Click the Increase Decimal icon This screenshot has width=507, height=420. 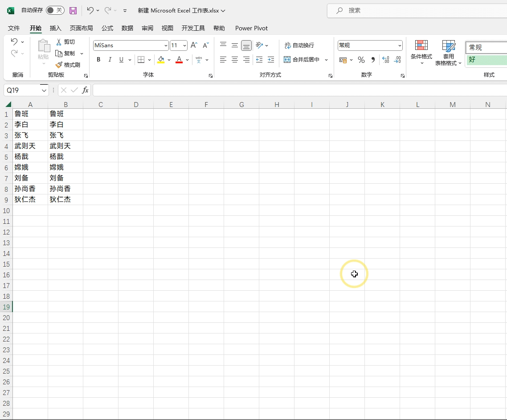click(x=385, y=59)
